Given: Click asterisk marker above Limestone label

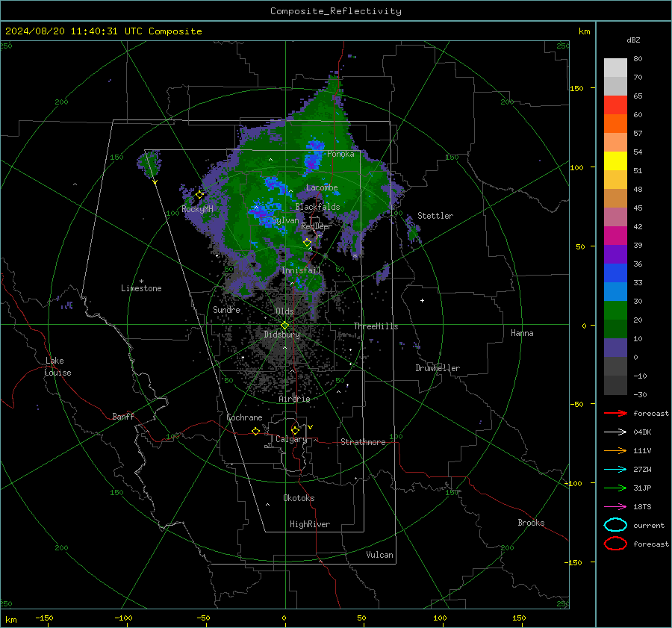Looking at the screenshot, I should (x=141, y=282).
